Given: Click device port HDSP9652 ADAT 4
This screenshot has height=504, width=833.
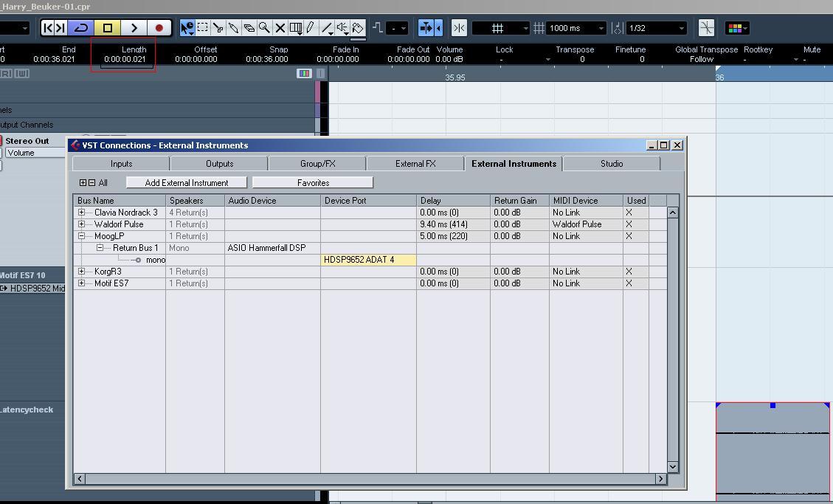Looking at the screenshot, I should point(368,260).
